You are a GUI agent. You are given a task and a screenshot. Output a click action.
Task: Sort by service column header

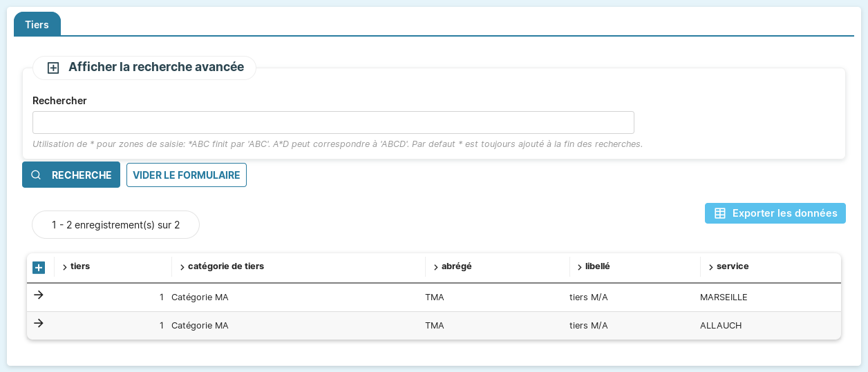click(732, 266)
